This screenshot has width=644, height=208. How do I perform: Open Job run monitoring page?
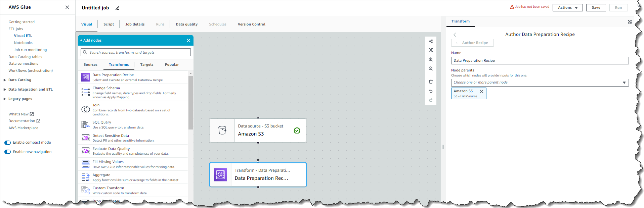[31, 50]
